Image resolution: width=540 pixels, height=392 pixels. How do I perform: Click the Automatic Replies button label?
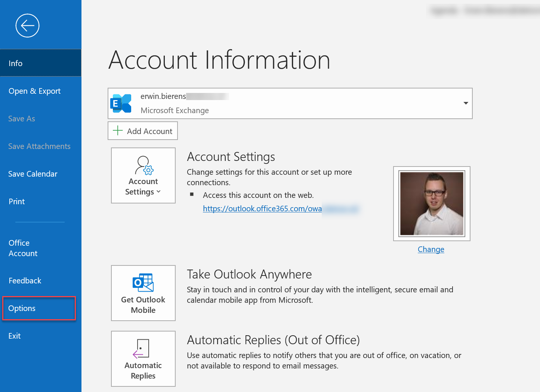[143, 370]
